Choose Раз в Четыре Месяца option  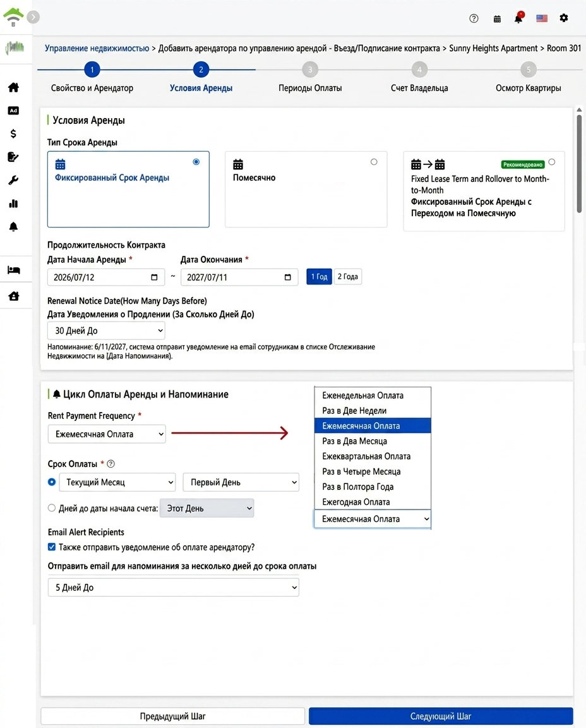point(373,471)
